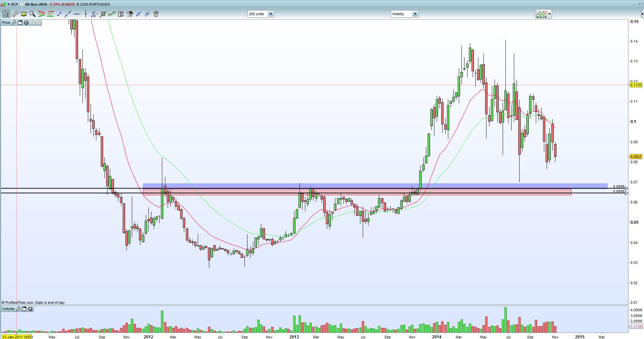The height and width of the screenshot is (339, 644).
Task: Select the ruler measurement tool
Action: pos(15,14)
